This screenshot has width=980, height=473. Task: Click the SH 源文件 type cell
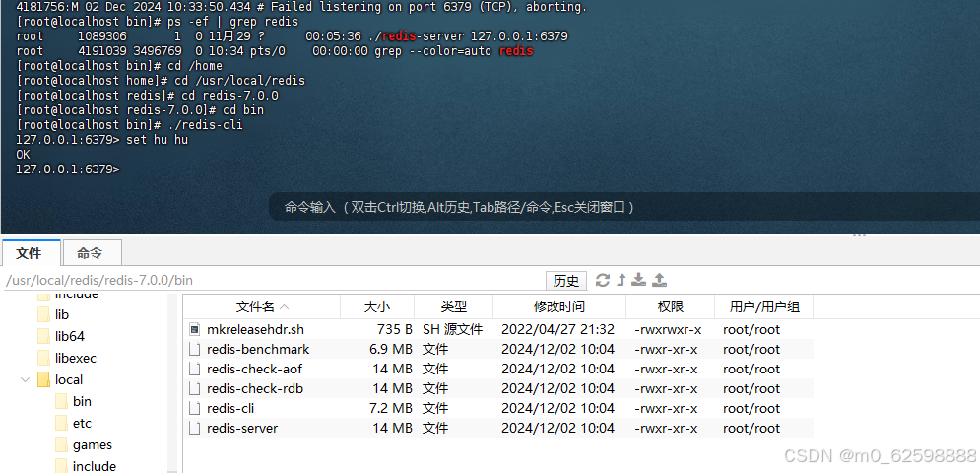[x=452, y=329]
